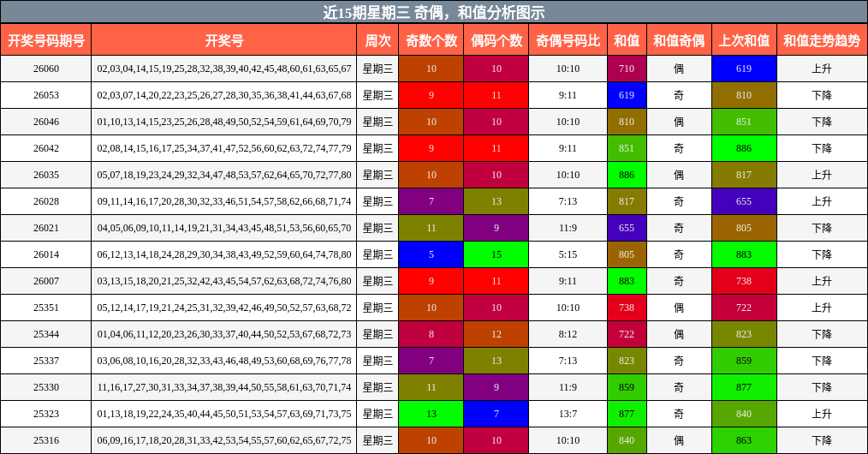Click the 周次 column header
The height and width of the screenshot is (454, 868).
pyautogui.click(x=378, y=40)
